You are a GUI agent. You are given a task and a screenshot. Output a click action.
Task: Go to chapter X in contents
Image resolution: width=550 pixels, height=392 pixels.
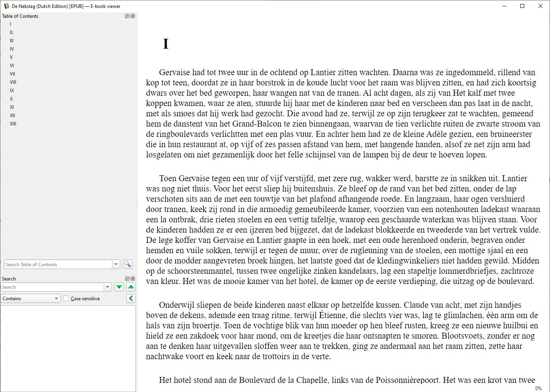point(11,99)
